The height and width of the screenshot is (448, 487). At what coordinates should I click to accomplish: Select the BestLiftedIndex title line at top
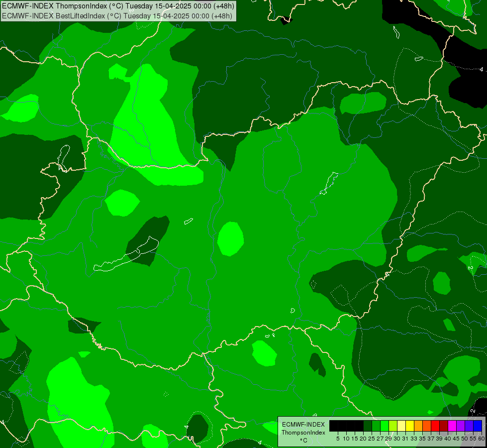[x=117, y=16]
